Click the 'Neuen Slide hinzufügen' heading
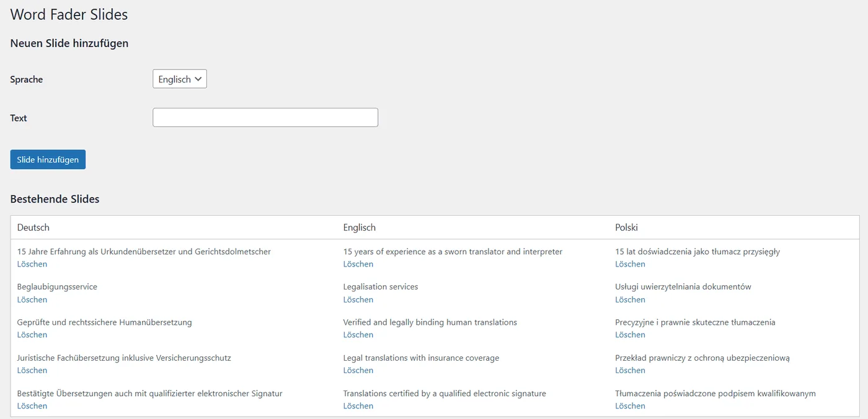Viewport: 868px width, 419px height. [x=69, y=43]
